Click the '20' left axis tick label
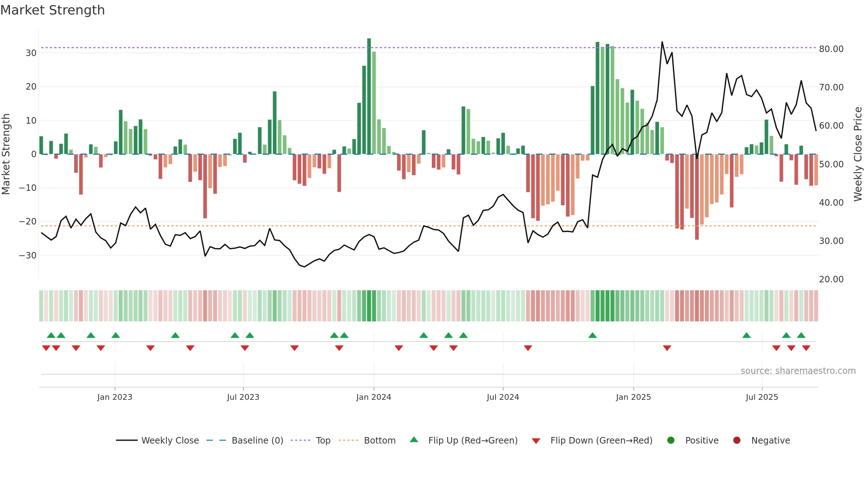Image resolution: width=868 pixels, height=488 pixels. click(x=31, y=87)
